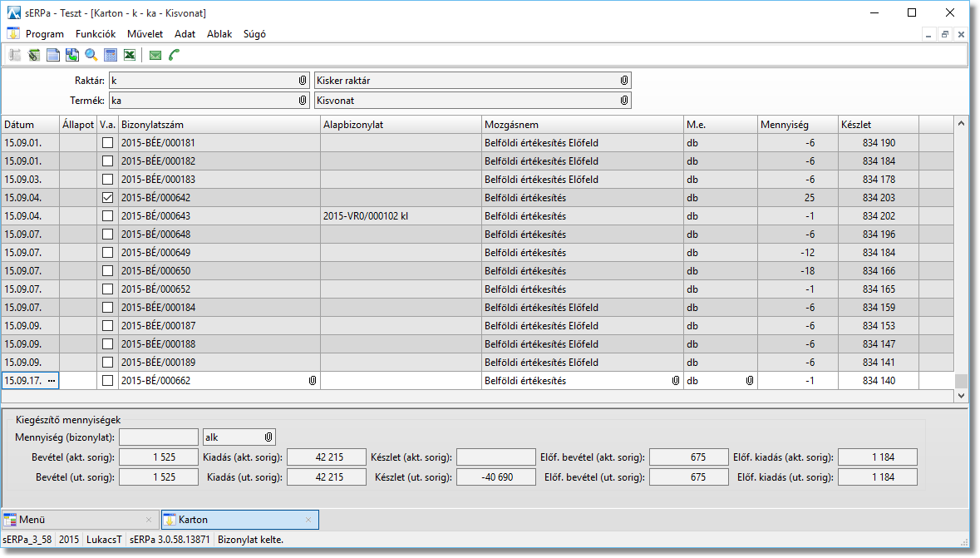
Task: Click the green paperclip attachment toolbar icon
Action: tap(34, 56)
